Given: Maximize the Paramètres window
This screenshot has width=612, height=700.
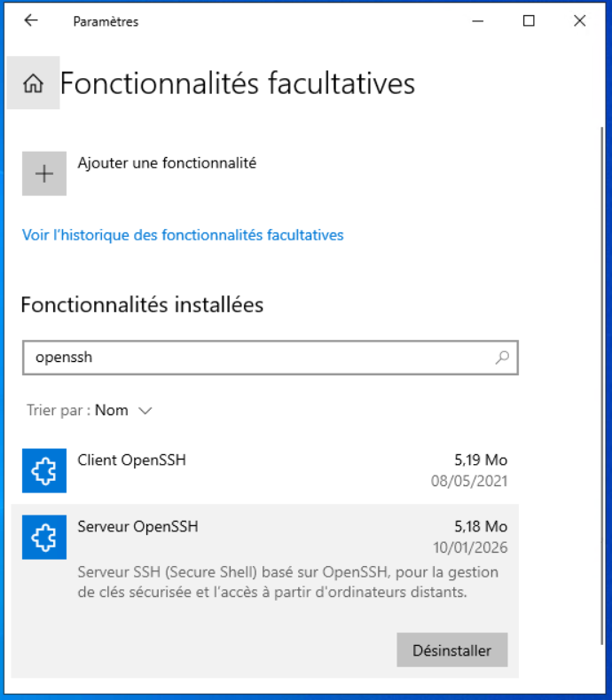Looking at the screenshot, I should (529, 20).
